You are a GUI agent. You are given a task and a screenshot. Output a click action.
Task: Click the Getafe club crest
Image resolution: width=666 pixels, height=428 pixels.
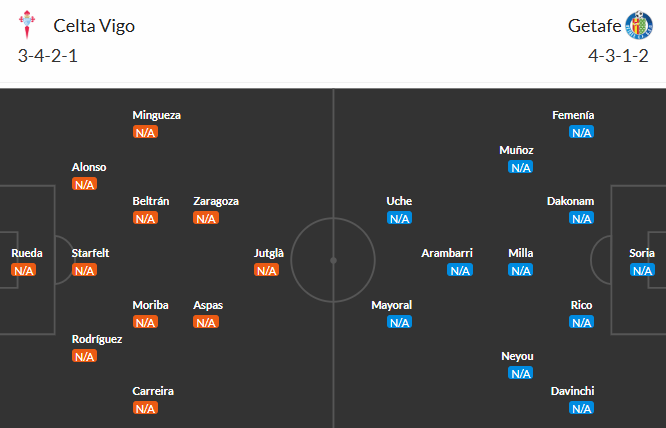tap(638, 25)
